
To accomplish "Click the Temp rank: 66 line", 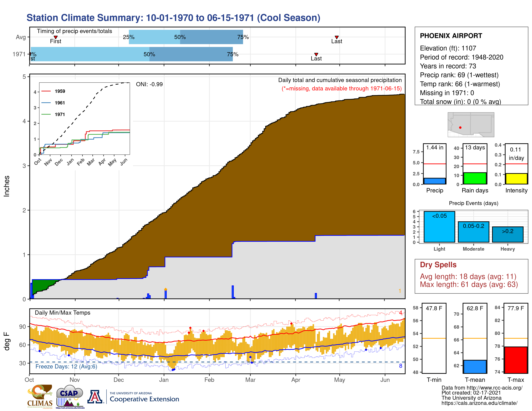I will [x=460, y=84].
